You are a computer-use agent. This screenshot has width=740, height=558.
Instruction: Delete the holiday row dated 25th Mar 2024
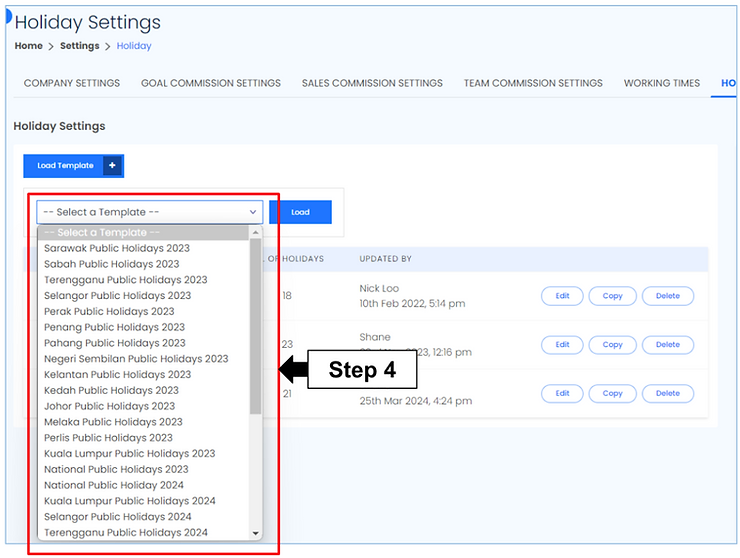(x=667, y=394)
